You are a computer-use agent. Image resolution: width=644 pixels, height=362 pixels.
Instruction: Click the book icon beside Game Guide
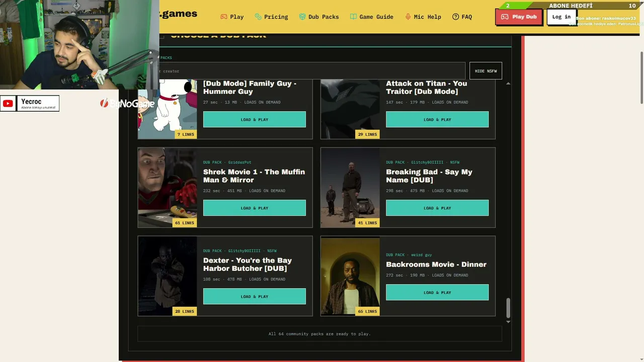[353, 17]
